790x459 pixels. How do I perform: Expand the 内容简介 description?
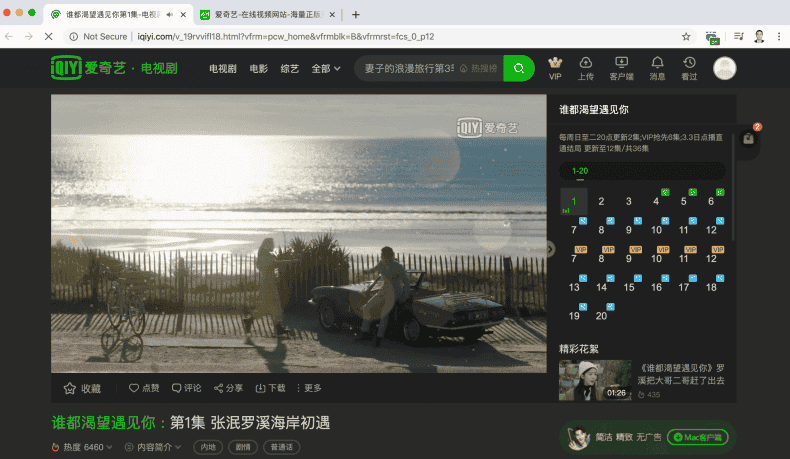[153, 447]
